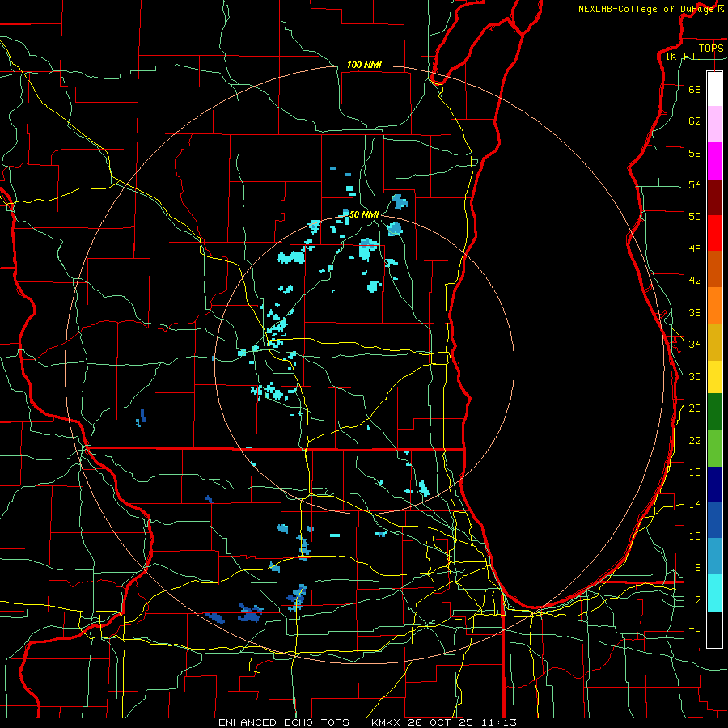Click the 100 NMI range ring label

364,65
